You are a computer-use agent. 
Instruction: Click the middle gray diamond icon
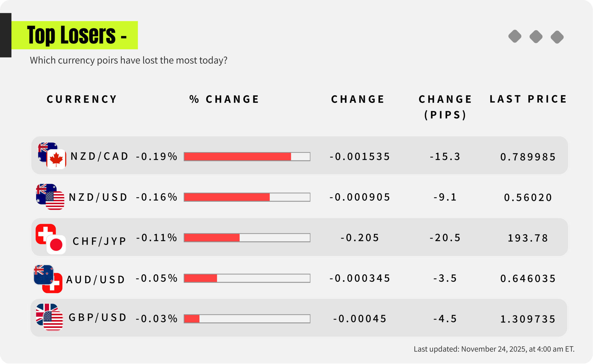[536, 37]
